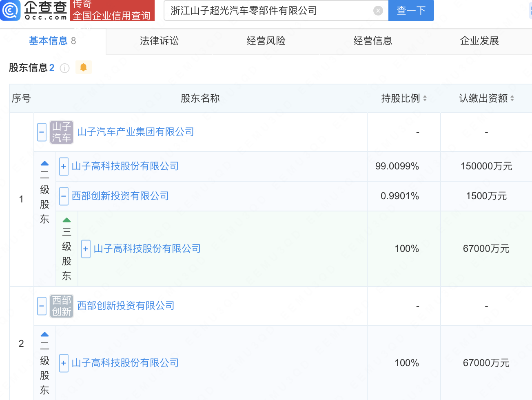
Task: Switch to the 法律诉讼 tab
Action: [x=159, y=41]
